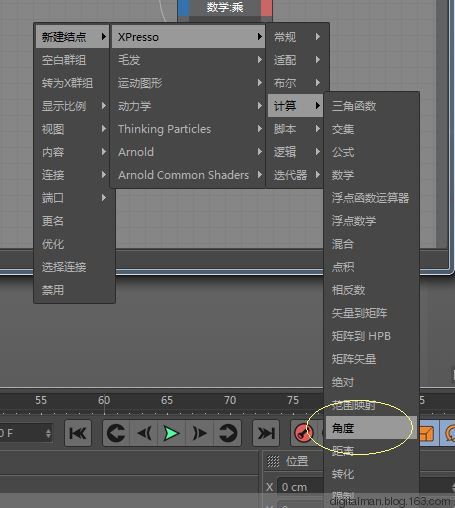Open Arnold Common Shaders category
The image size is (455, 508).
pyautogui.click(x=188, y=175)
